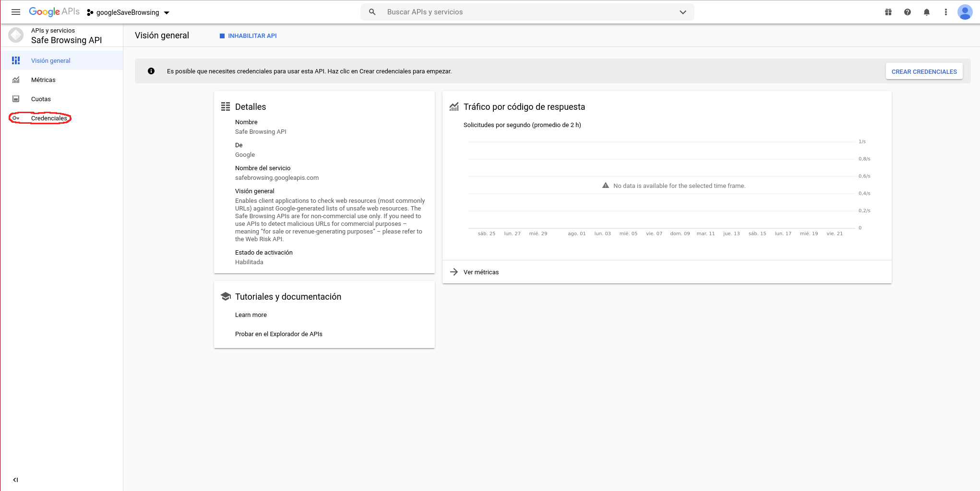
Task: Collapse the left sidebar panel
Action: (x=15, y=479)
